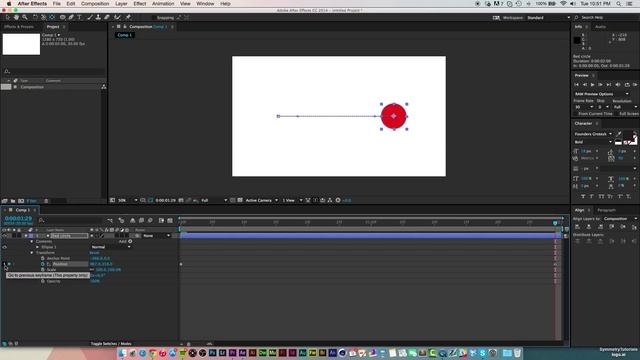Click the eyedropper in Character panel
The width and height of the screenshot is (640, 360).
(619, 134)
